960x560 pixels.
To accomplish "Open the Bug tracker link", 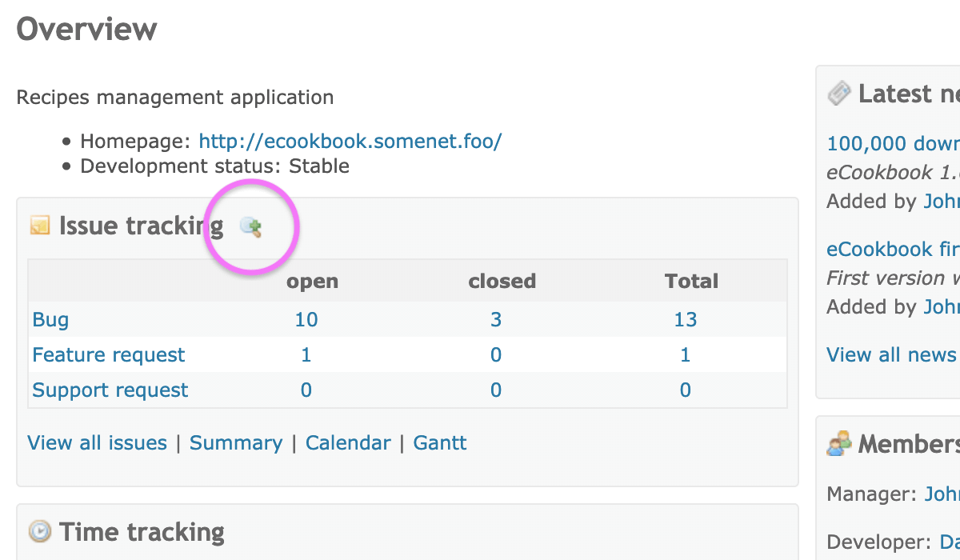I will [x=50, y=320].
